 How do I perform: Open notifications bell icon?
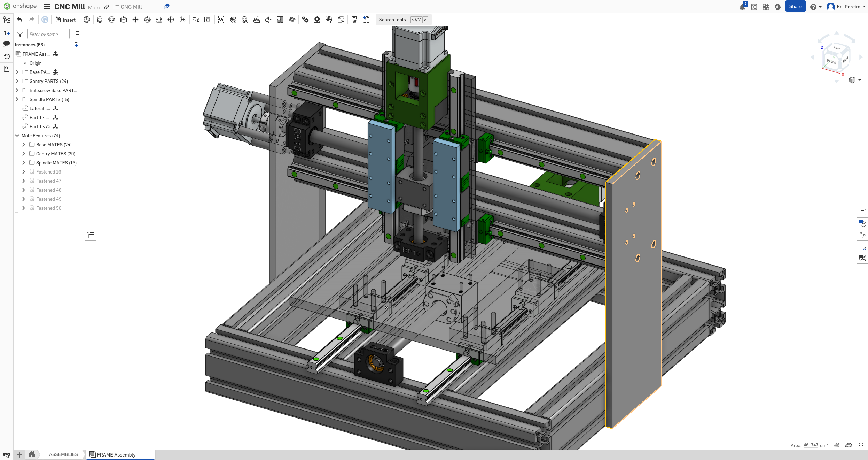pos(742,7)
